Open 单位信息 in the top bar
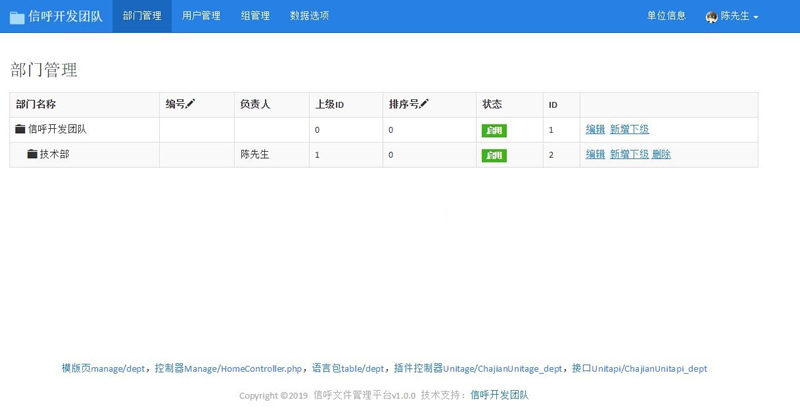Screen dimensions: 800x410 666,16
